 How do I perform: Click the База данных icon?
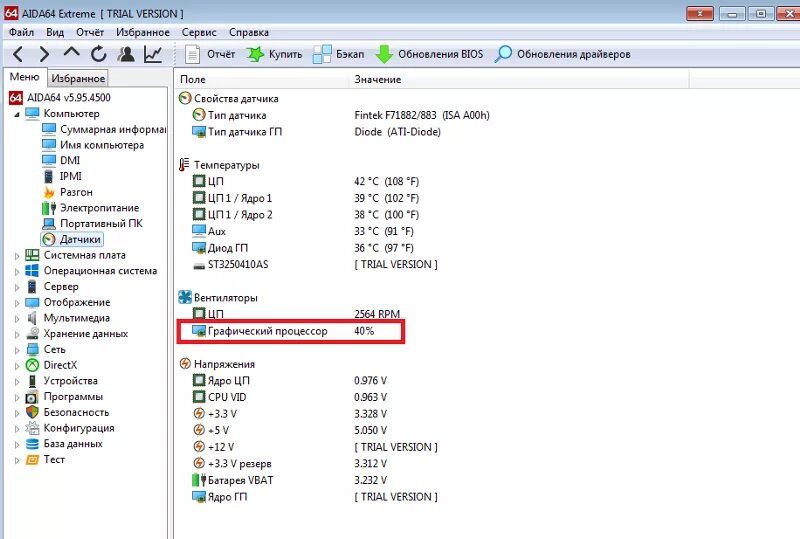click(x=32, y=444)
